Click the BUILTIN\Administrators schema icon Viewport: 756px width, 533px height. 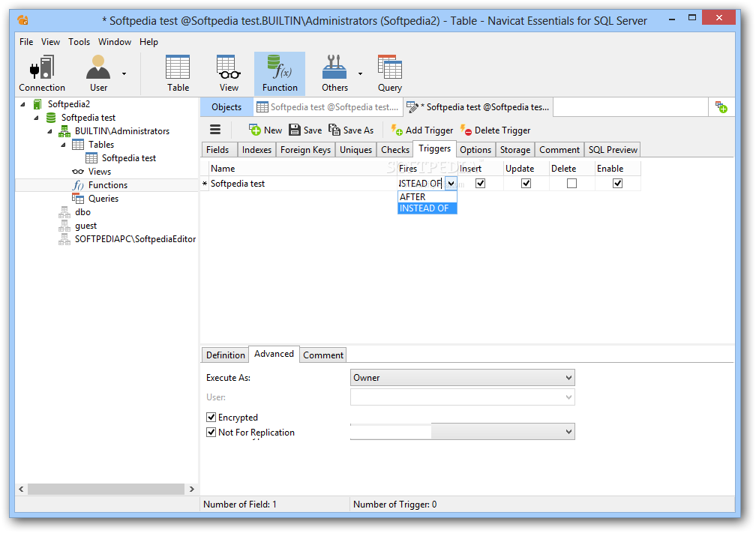(x=64, y=131)
